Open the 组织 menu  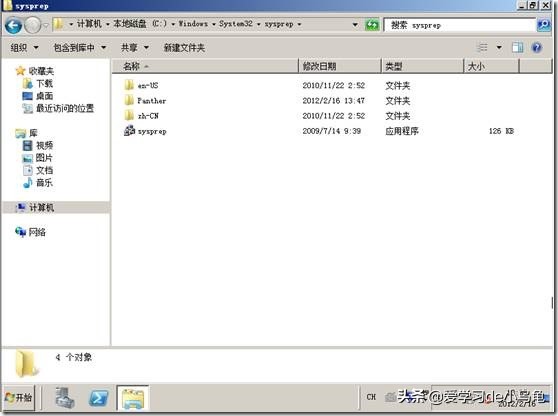pyautogui.click(x=25, y=47)
